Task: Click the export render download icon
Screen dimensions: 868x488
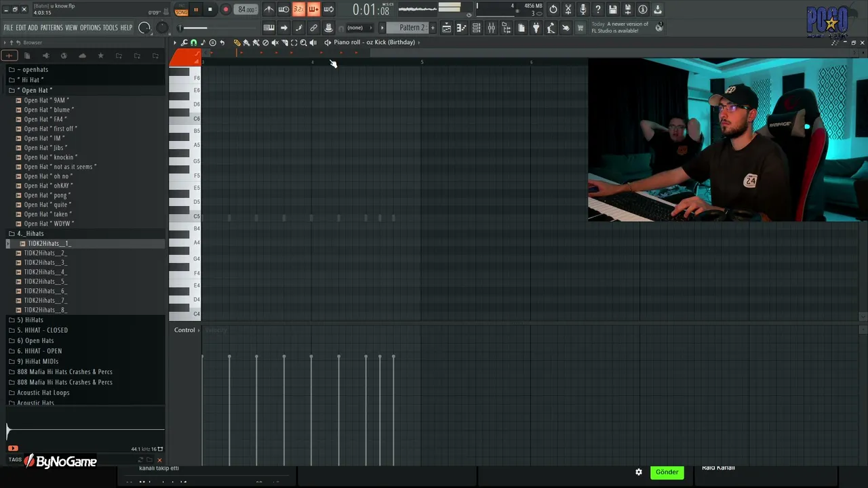Action: tap(658, 9)
